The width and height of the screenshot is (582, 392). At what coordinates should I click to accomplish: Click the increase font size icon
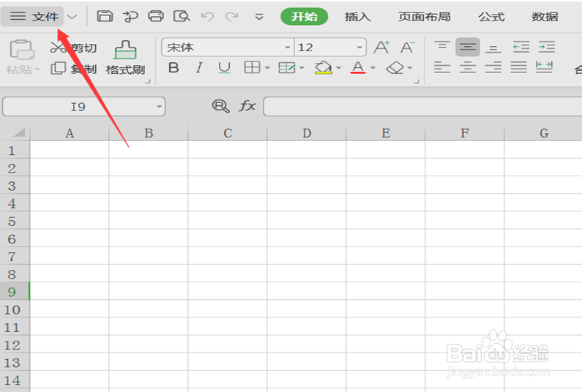381,47
